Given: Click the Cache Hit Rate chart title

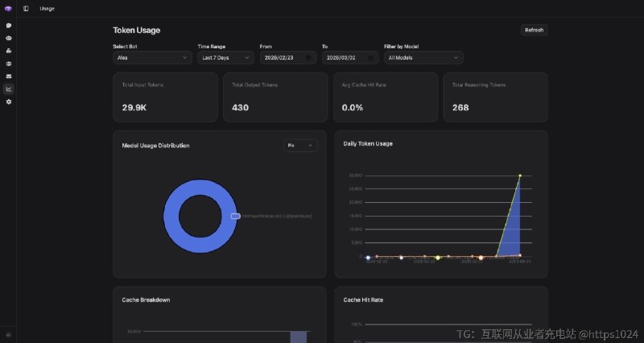Looking at the screenshot, I should pyautogui.click(x=363, y=300).
